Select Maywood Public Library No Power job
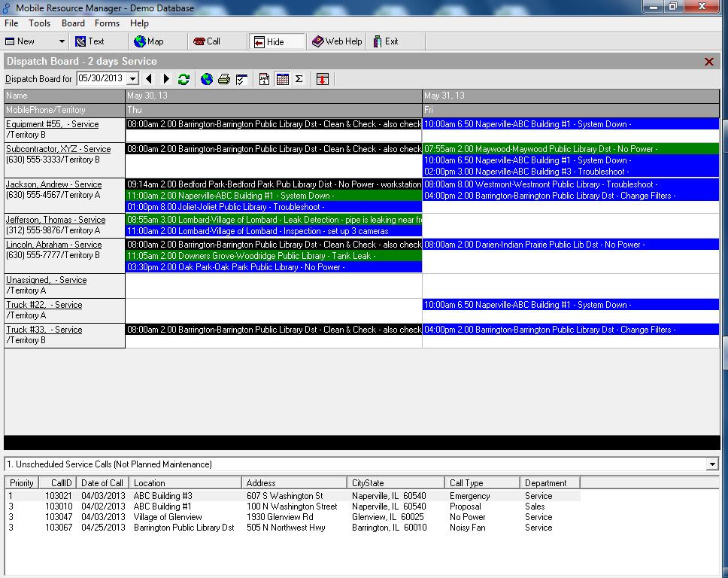 571,149
